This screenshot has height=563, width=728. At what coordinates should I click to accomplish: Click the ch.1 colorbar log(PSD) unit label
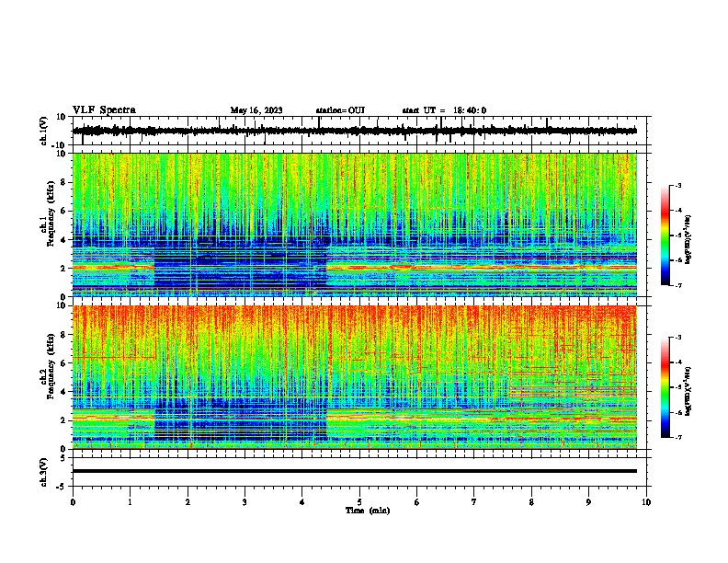[x=688, y=240]
